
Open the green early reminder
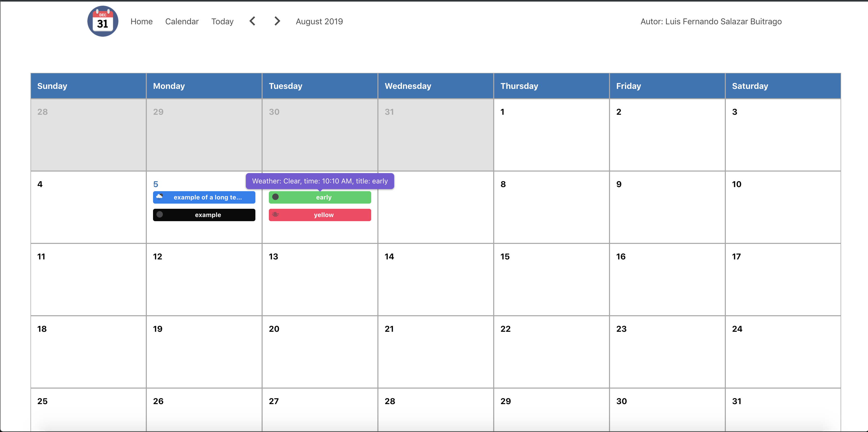[323, 197]
